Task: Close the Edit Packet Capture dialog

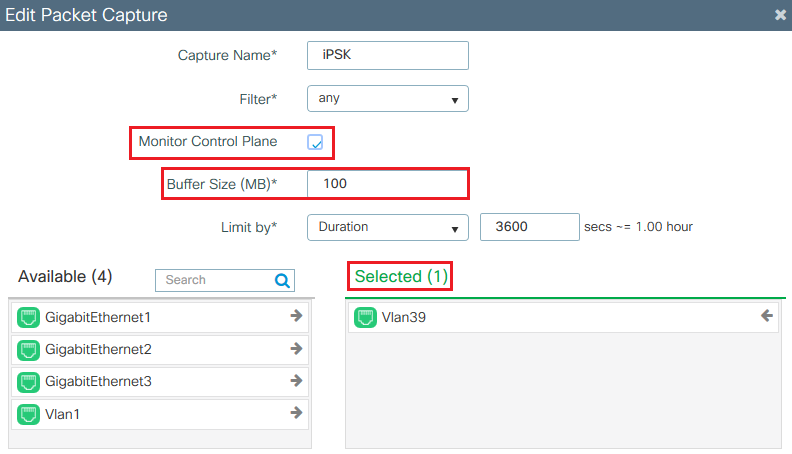Action: 780,15
